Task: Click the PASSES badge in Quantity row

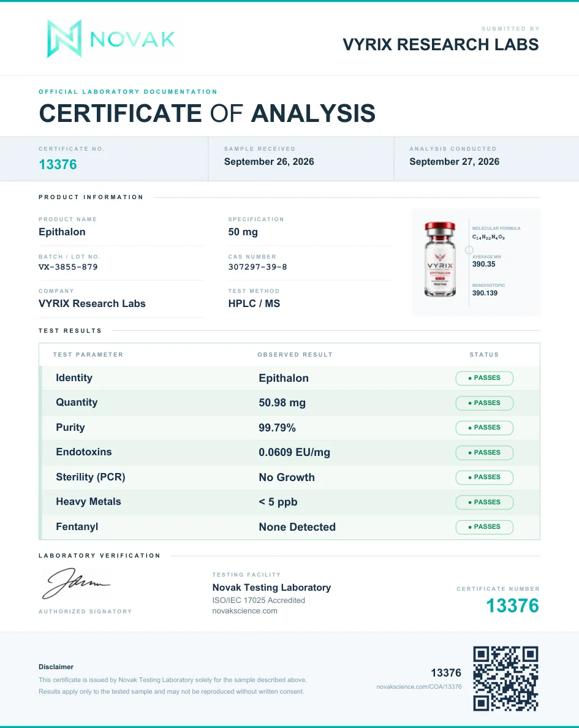Action: tap(484, 403)
